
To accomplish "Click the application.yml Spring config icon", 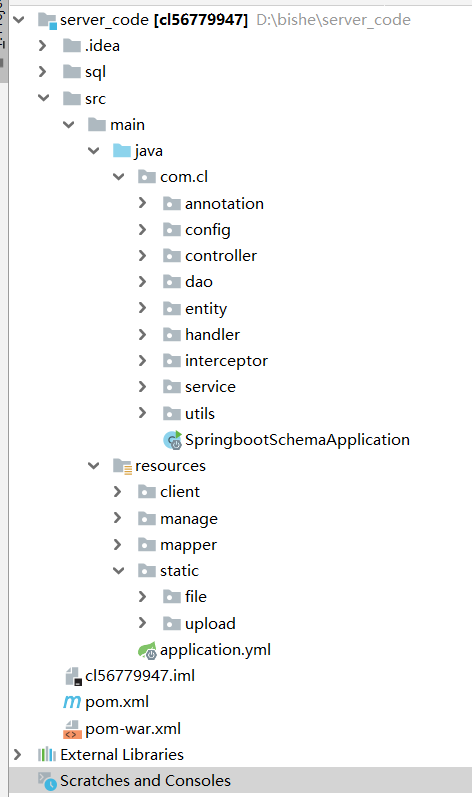I will coord(147,650).
